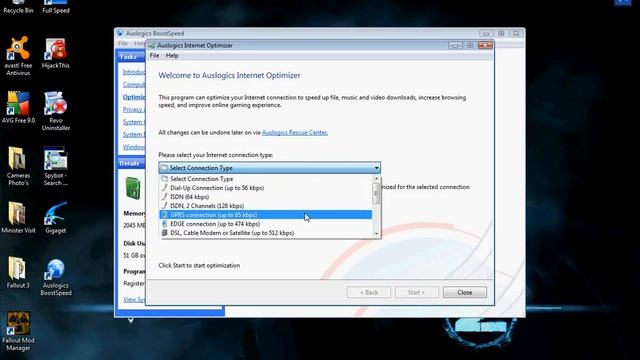This screenshot has width=640, height=360.
Task: Expand the Select Connection Type combo box
Action: point(269,168)
